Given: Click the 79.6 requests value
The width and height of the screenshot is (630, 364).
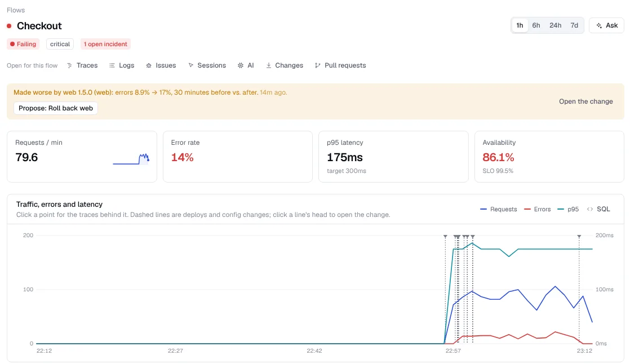Looking at the screenshot, I should pyautogui.click(x=26, y=157).
